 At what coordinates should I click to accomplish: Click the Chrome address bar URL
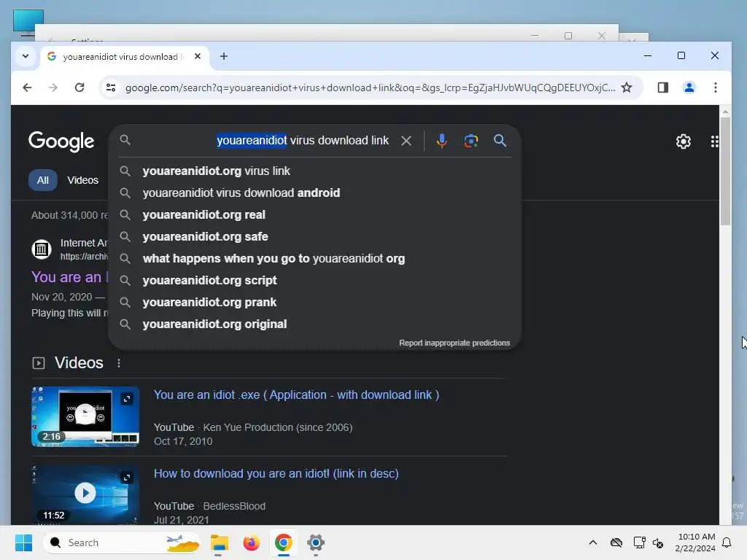click(x=370, y=87)
